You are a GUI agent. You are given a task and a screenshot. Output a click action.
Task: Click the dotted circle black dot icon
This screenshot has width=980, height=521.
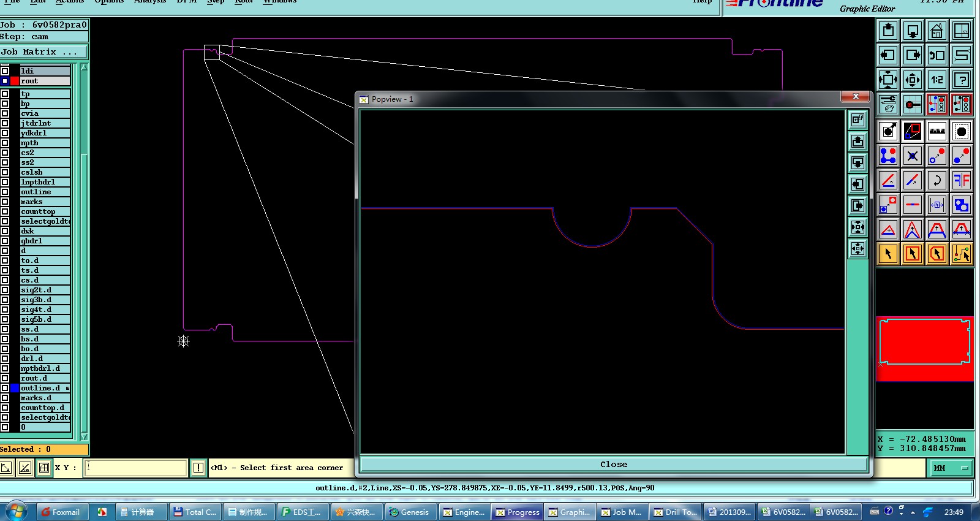[x=962, y=131]
